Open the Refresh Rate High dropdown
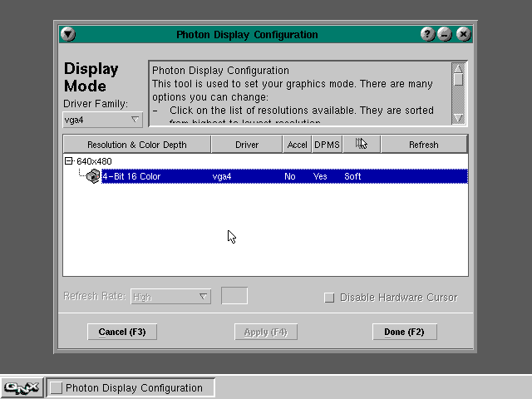Screen dimensions: 532x399 tap(170, 297)
